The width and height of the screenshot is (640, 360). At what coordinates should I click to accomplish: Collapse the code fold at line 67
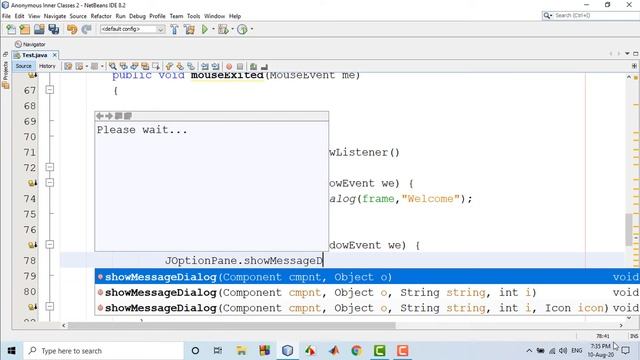coord(50,90)
